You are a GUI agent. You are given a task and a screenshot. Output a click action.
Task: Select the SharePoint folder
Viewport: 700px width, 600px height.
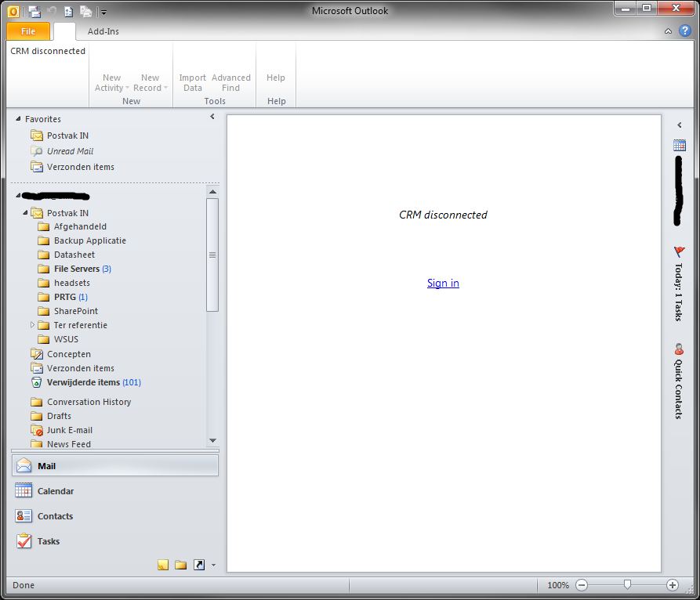point(76,311)
